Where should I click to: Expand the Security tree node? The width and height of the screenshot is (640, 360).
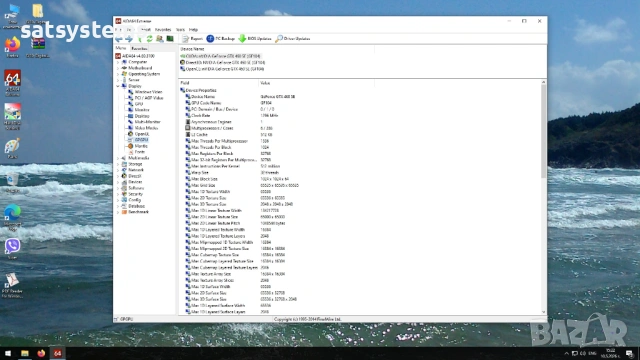click(118, 194)
